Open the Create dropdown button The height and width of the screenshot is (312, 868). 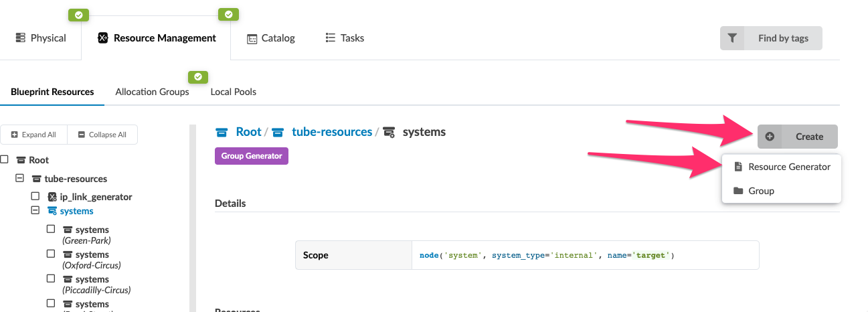point(797,137)
